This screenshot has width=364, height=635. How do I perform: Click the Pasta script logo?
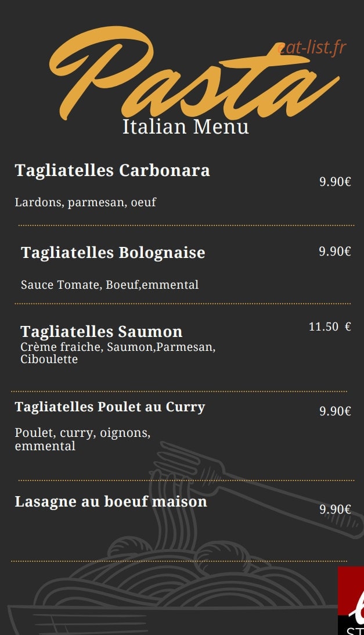(x=194, y=73)
